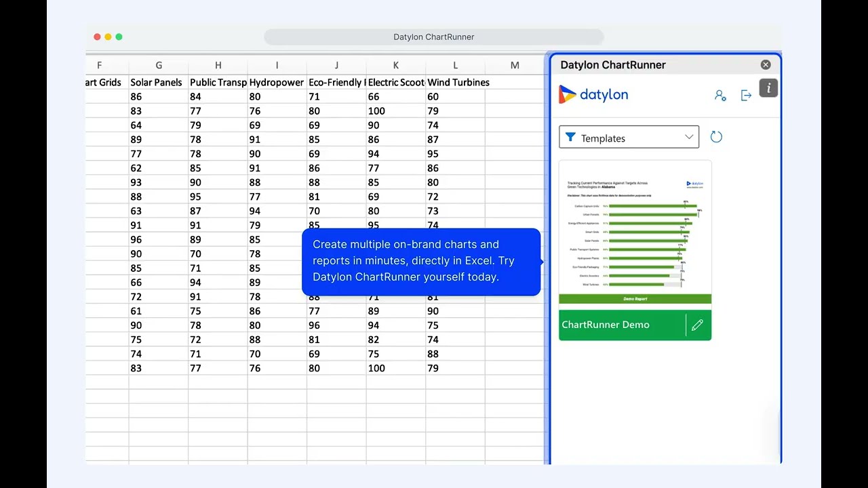Screen dimensions: 868x488
Task: Click the Solar Panels header cell
Action: click(159, 82)
